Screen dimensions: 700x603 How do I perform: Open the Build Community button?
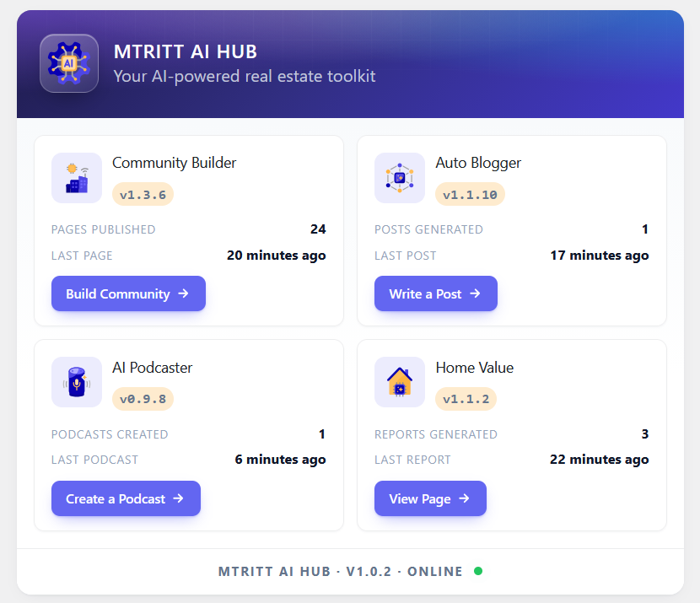(128, 293)
